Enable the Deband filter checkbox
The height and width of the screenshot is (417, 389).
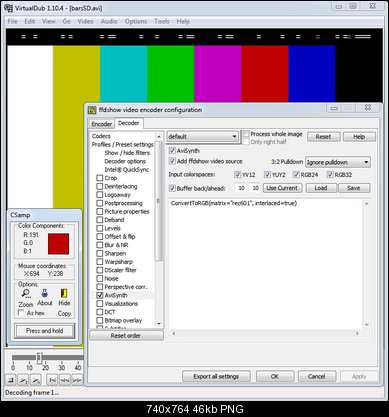[x=100, y=220]
